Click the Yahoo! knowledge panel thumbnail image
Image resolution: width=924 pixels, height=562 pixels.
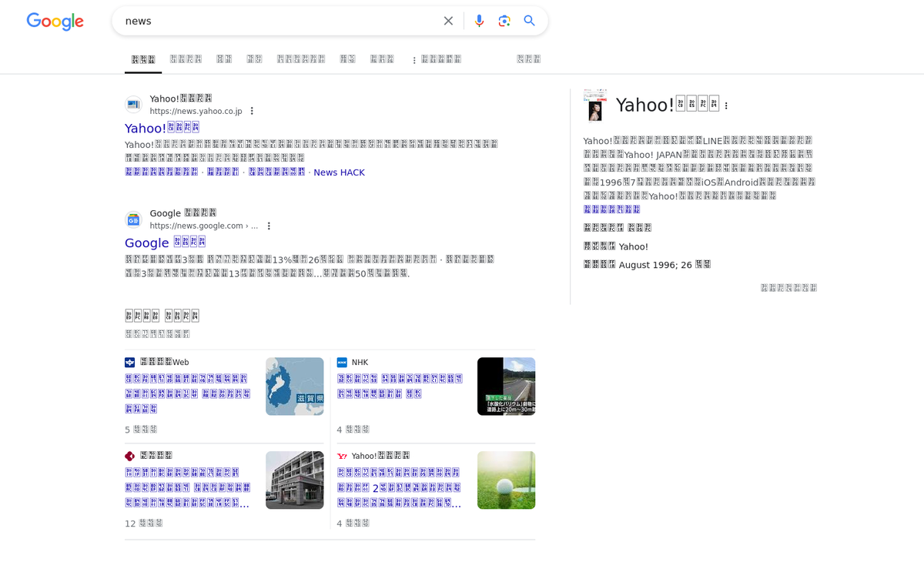[595, 105]
